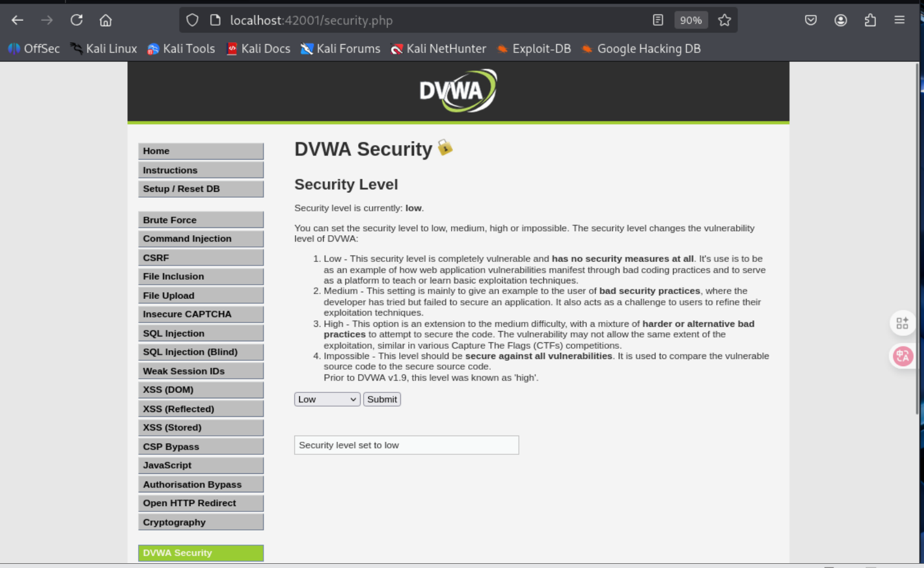Open the XSS (DOM) module

point(201,390)
